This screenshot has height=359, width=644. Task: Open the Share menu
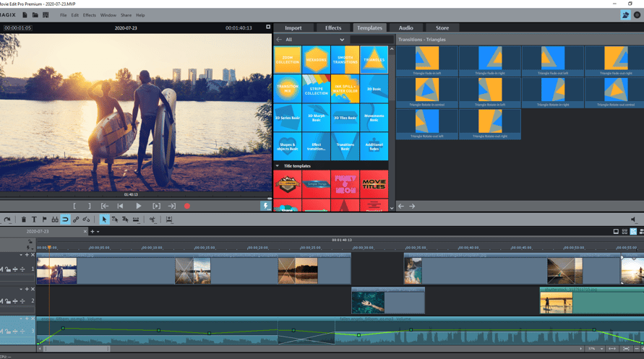(x=126, y=15)
